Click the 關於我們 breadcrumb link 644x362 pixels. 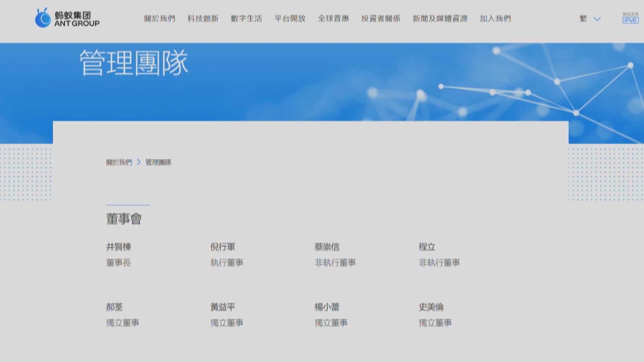(119, 163)
